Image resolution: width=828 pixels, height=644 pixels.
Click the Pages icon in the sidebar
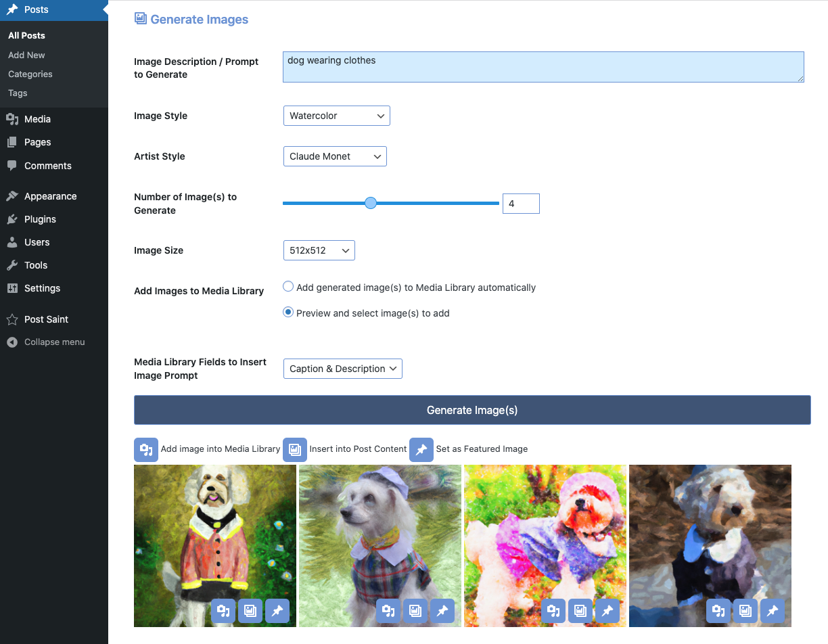click(12, 142)
